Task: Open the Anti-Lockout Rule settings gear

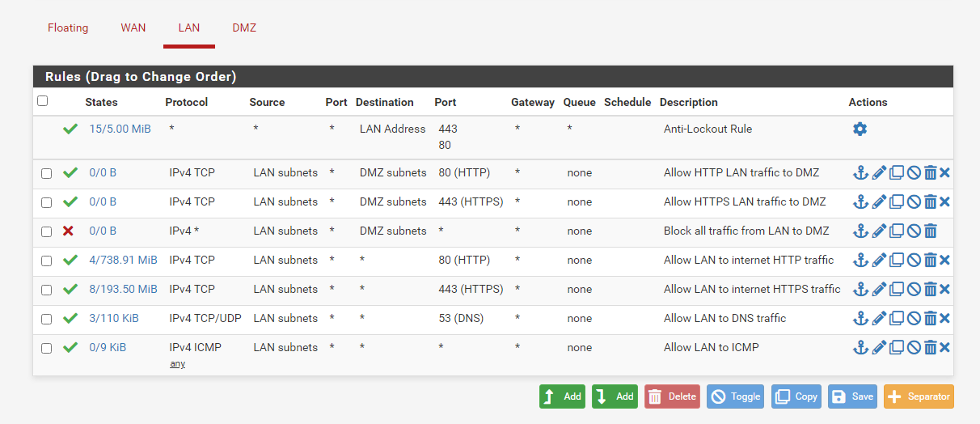Action: pyautogui.click(x=860, y=129)
